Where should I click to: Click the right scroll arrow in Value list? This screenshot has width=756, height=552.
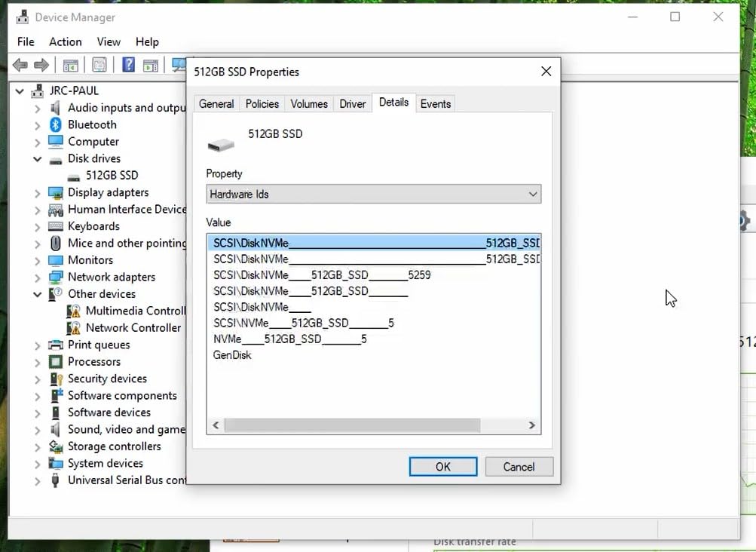(532, 425)
